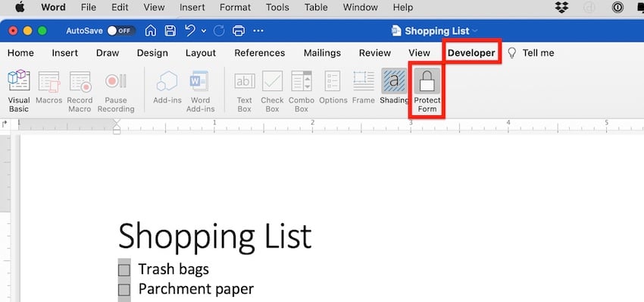Open Word Add-ins
This screenshot has height=302, width=644.
tap(200, 91)
